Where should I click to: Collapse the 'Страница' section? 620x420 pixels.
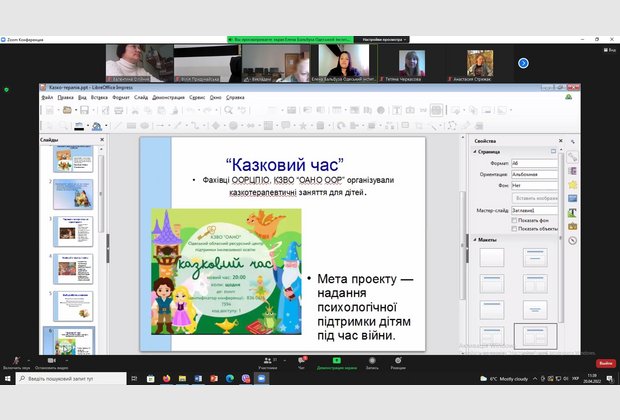pyautogui.click(x=477, y=151)
